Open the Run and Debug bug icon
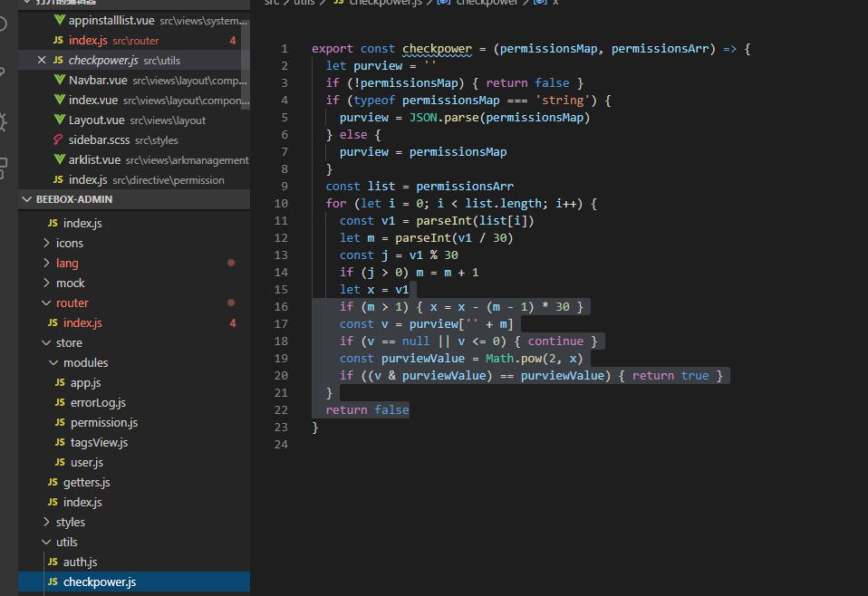Image resolution: width=868 pixels, height=596 pixels. pos(4,120)
